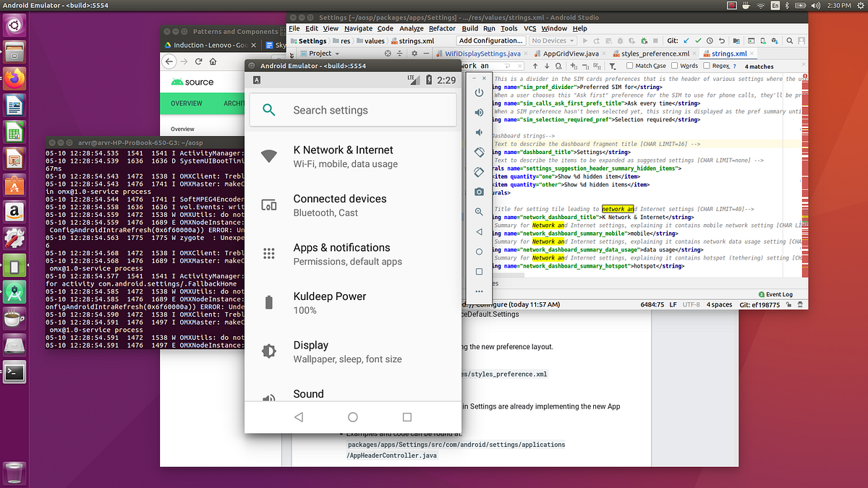Open the No Devices dropdown

point(552,40)
